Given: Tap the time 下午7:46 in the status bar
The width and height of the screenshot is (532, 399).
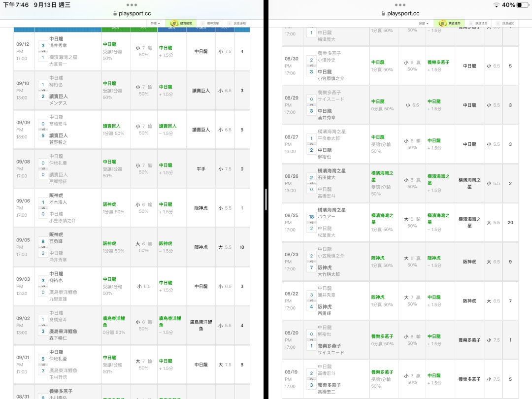Looking at the screenshot, I should (x=16, y=5).
